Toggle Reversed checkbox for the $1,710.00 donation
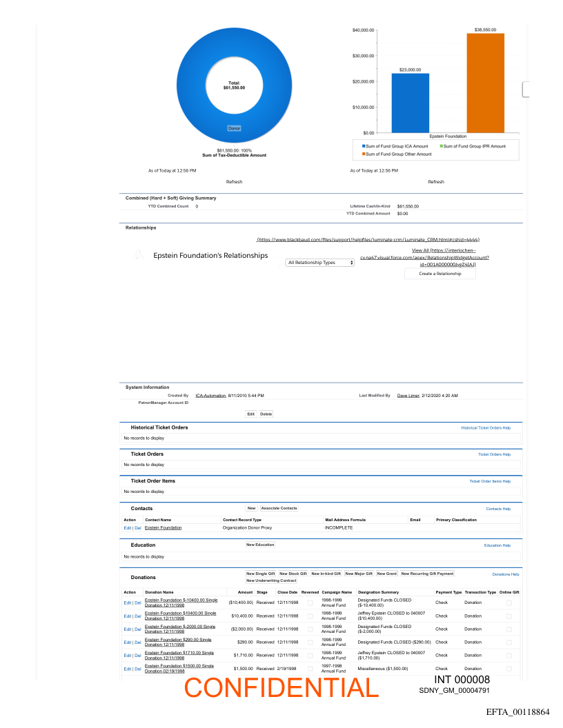 [x=310, y=656]
